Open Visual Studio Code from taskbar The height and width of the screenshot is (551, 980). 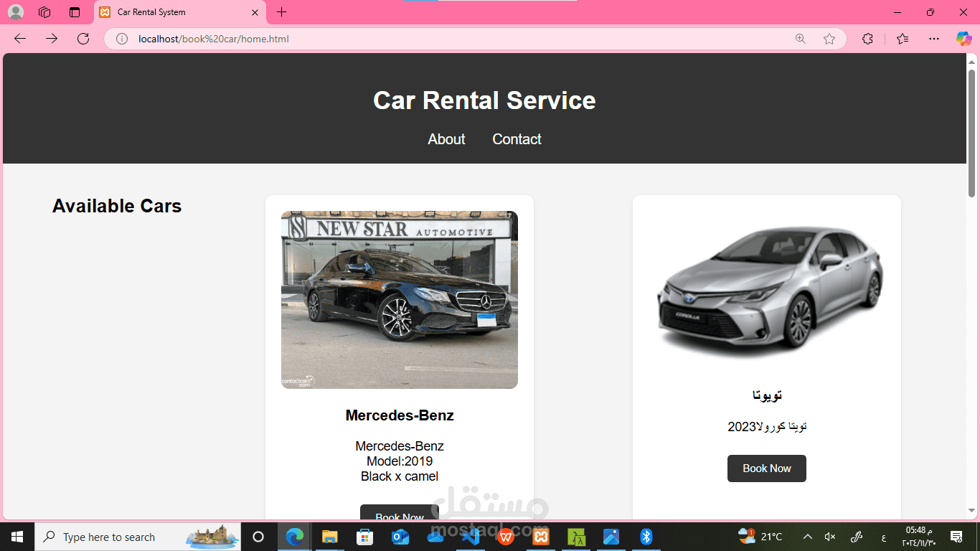point(470,537)
